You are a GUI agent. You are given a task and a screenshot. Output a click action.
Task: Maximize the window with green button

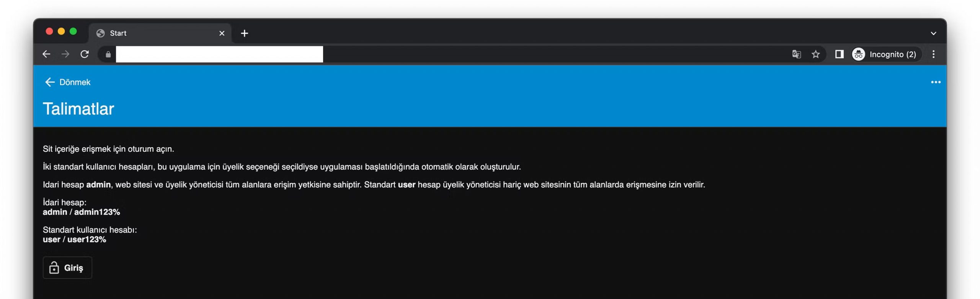point(73,31)
